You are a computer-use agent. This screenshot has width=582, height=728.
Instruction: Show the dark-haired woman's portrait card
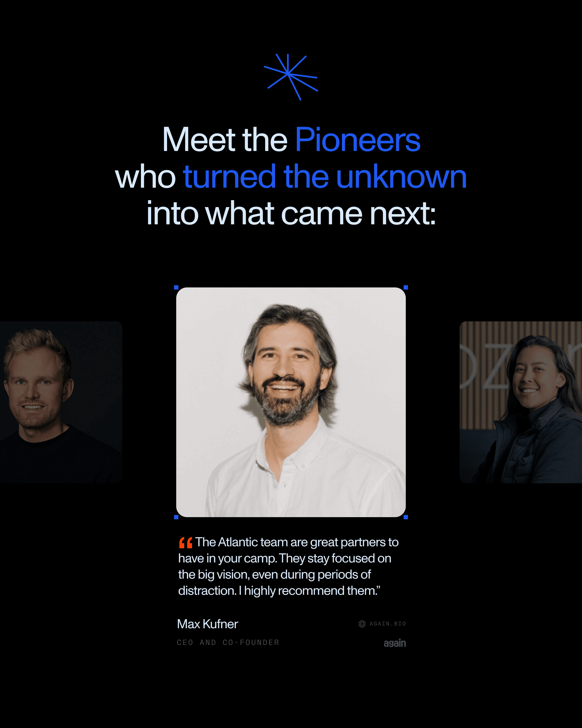click(x=521, y=402)
